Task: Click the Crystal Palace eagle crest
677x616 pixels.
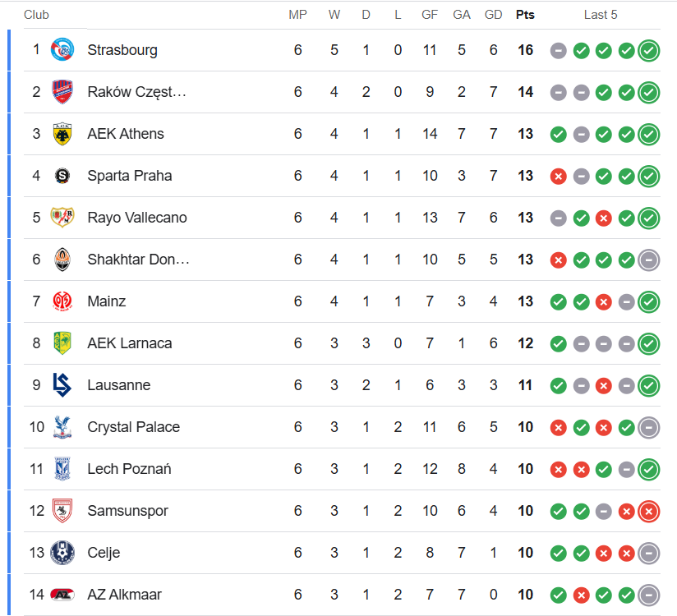Action: (62, 427)
